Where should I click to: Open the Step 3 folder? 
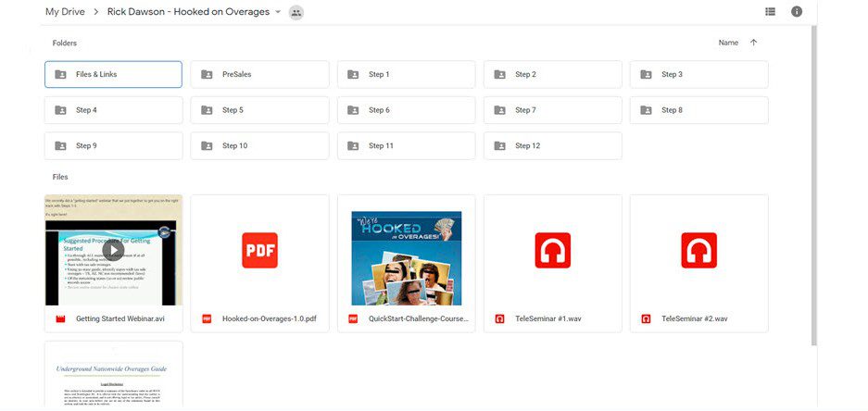point(699,74)
